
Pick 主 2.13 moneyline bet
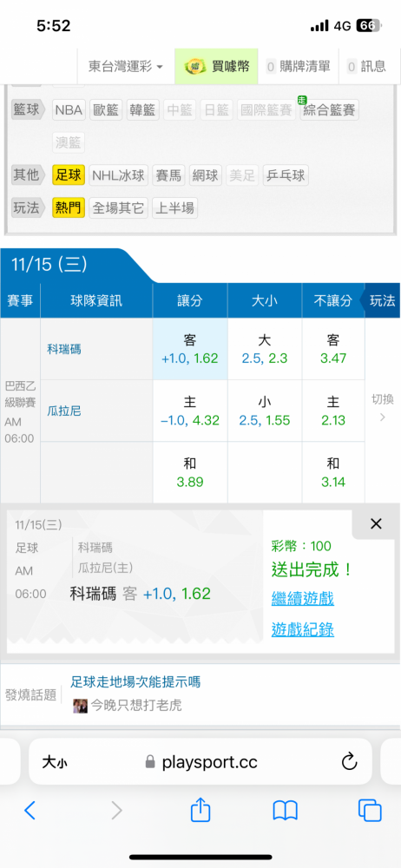coord(333,411)
